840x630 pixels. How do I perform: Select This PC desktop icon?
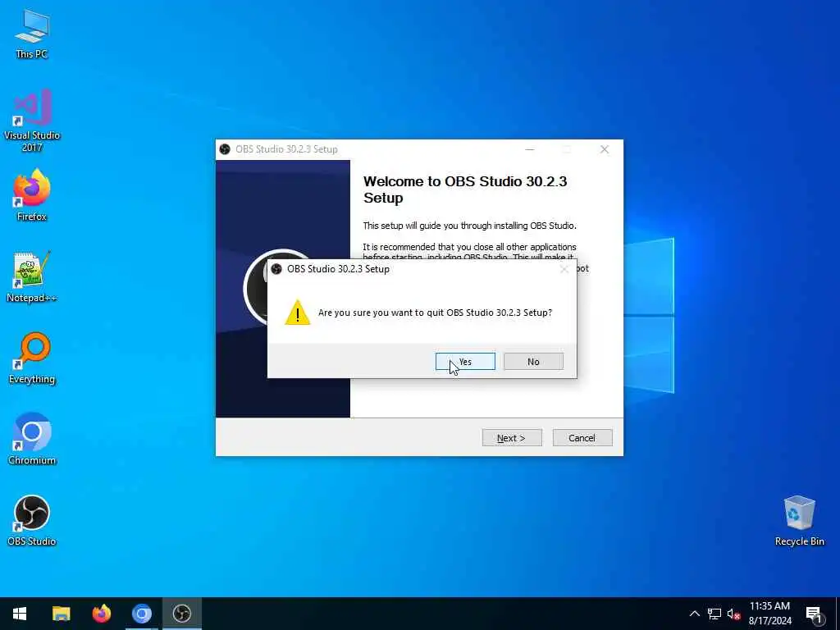32,34
